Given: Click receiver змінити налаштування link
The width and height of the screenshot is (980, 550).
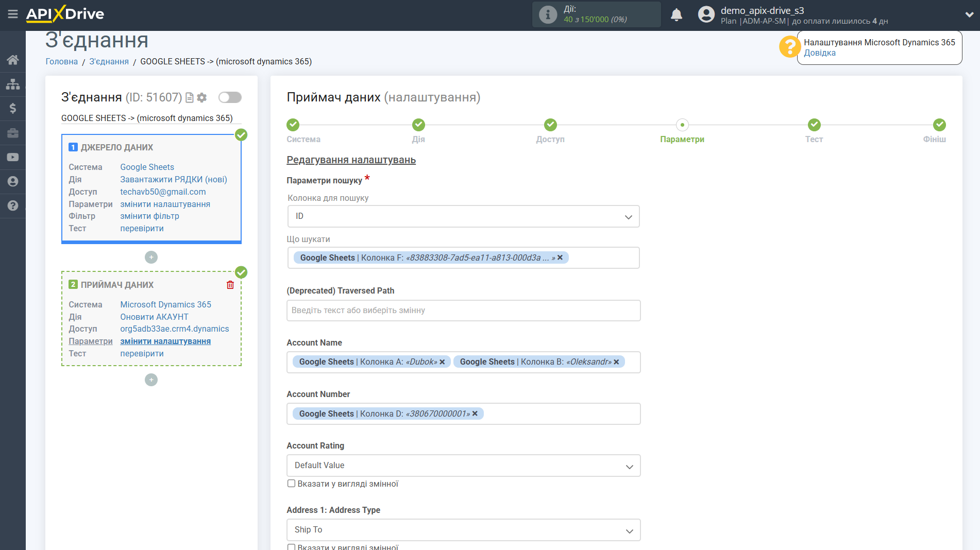Looking at the screenshot, I should (165, 341).
